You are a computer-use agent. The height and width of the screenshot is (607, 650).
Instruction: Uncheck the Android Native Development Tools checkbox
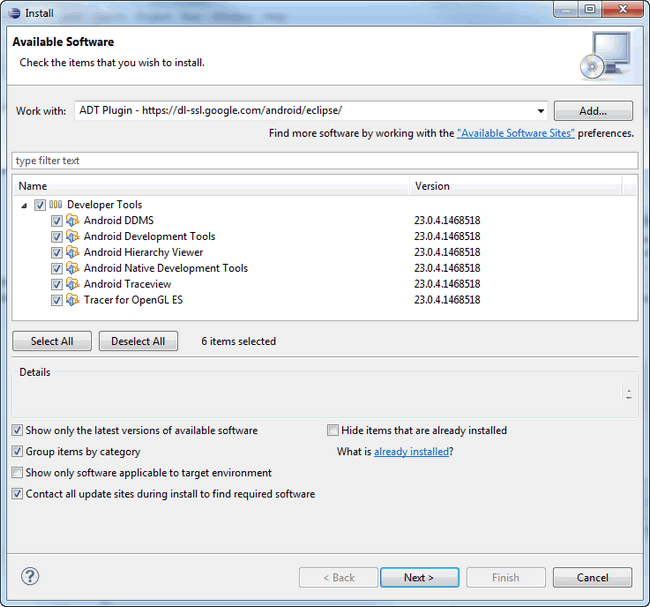57,269
